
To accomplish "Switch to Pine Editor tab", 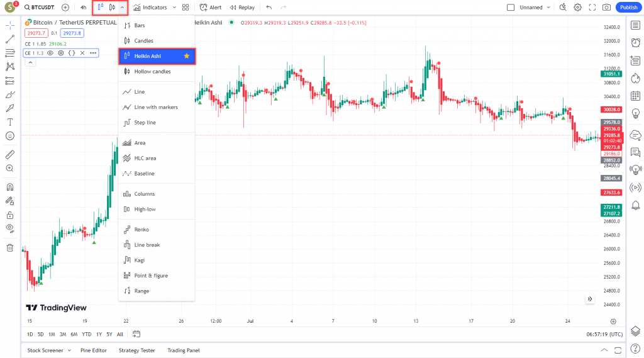I will coord(94,350).
